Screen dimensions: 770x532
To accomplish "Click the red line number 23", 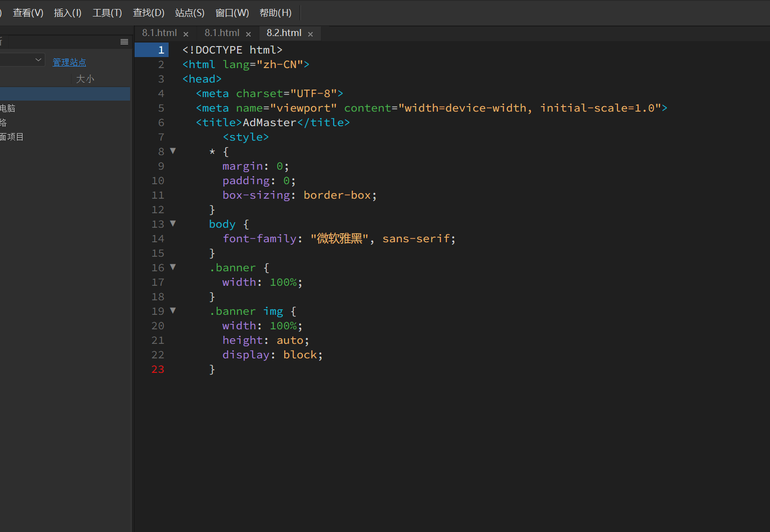I will coord(158,369).
